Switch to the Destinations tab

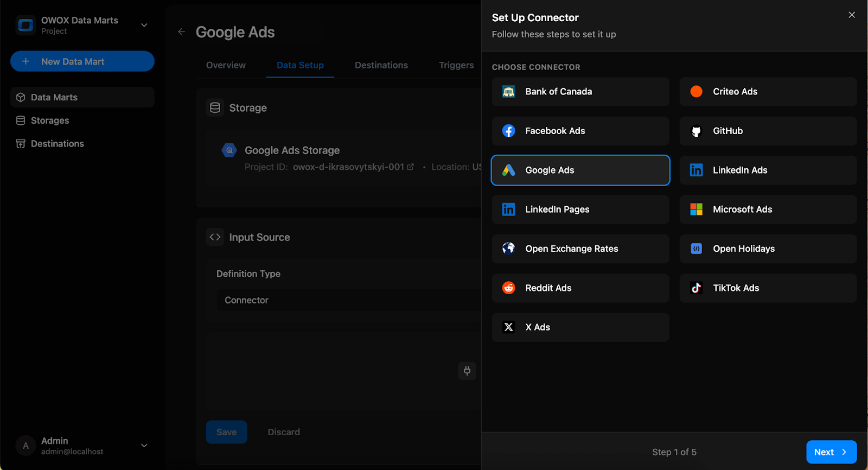(x=381, y=65)
